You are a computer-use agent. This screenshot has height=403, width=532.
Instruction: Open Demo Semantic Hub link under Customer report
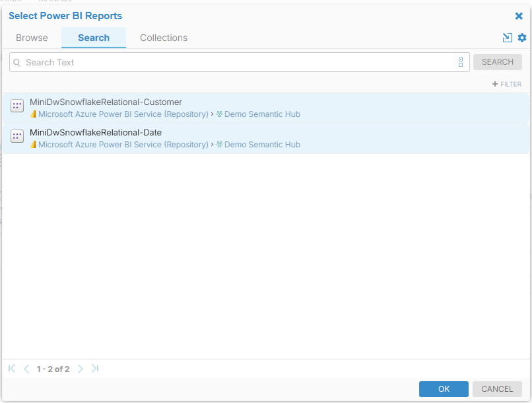click(x=261, y=114)
